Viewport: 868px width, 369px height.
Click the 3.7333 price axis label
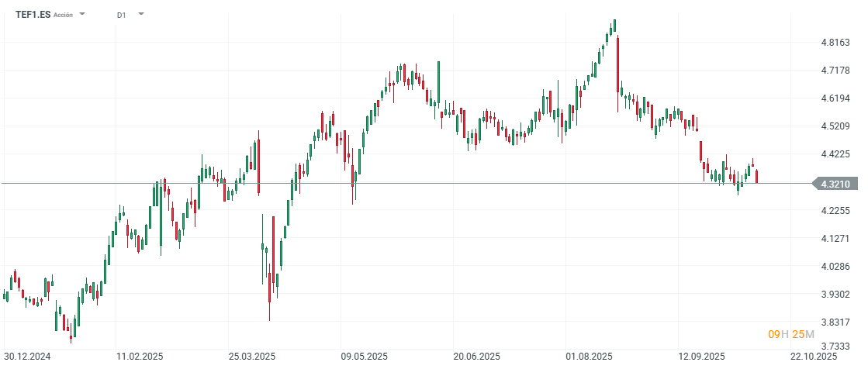pyautogui.click(x=835, y=347)
